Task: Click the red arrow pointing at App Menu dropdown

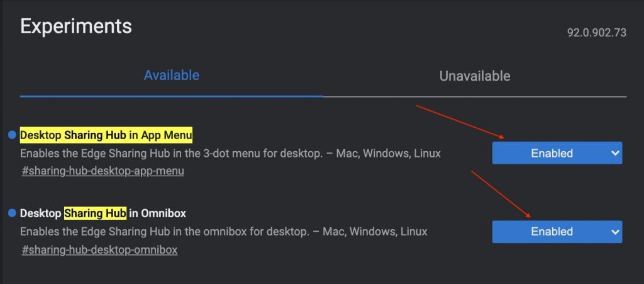Action: pyautogui.click(x=460, y=122)
